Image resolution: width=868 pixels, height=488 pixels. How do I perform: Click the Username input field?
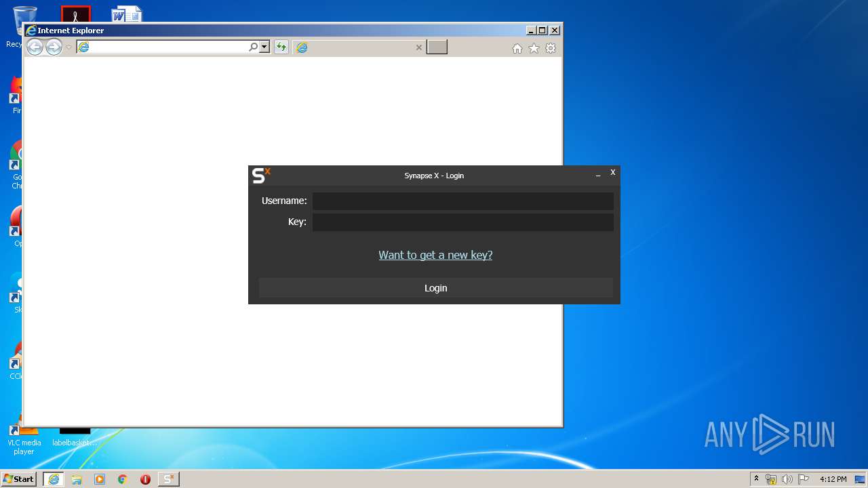[x=462, y=201]
